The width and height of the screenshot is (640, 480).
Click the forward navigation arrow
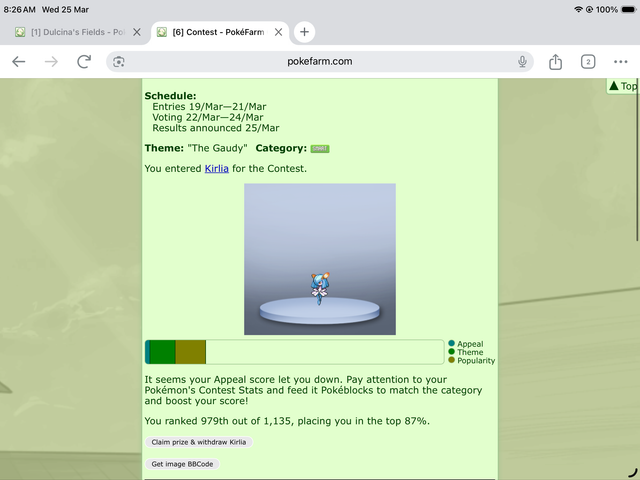point(51,62)
